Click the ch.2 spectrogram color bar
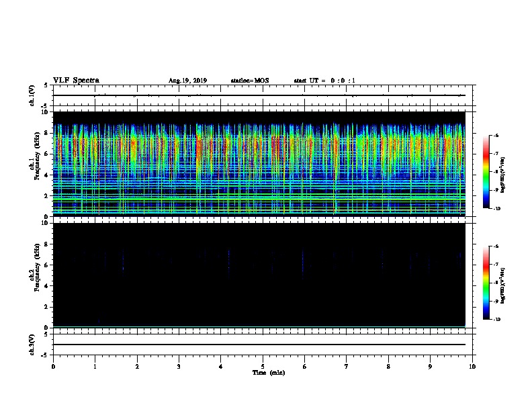532x411 pixels. coord(486,283)
